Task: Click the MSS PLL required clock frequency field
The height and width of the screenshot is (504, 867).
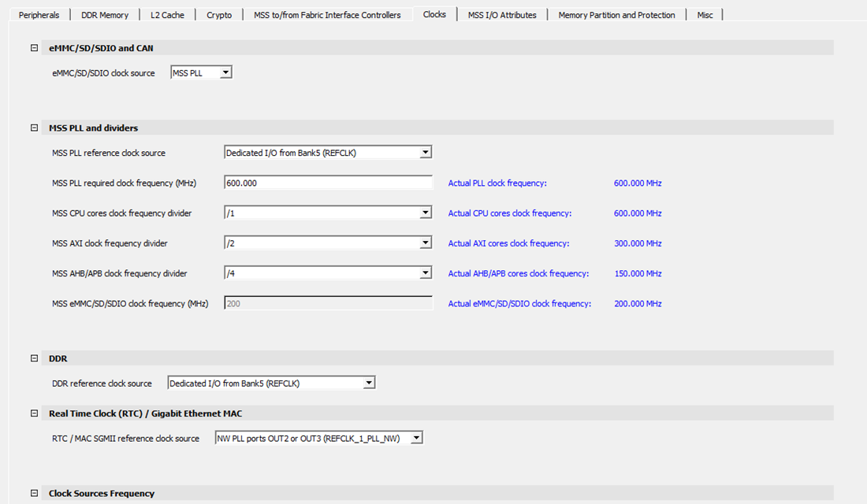Action: [x=328, y=183]
